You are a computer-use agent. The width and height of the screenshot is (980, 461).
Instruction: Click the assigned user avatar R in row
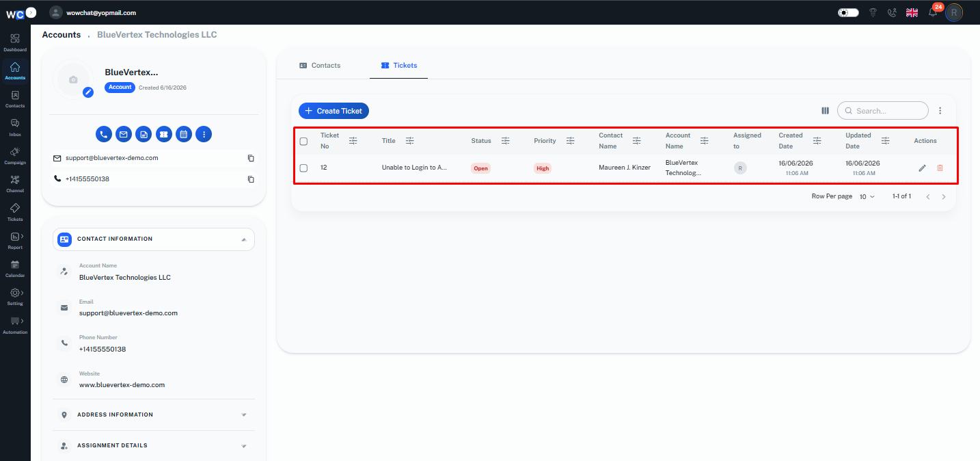click(x=740, y=168)
